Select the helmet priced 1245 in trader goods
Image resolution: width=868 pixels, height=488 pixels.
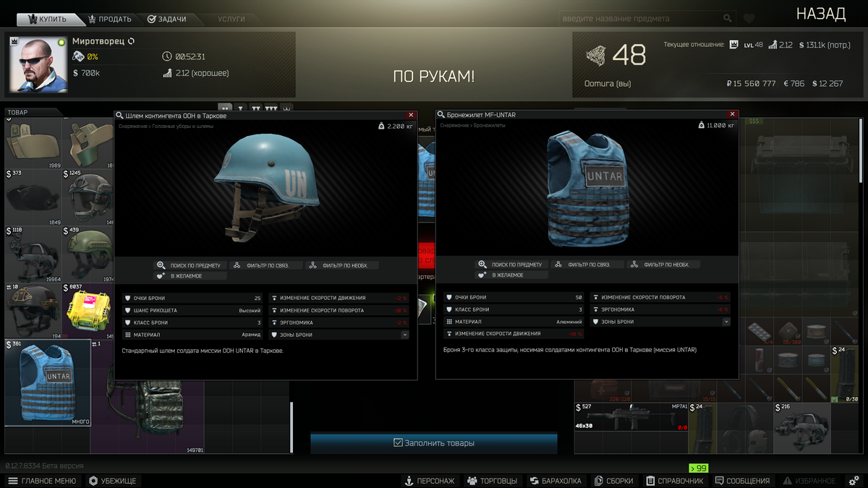click(88, 197)
